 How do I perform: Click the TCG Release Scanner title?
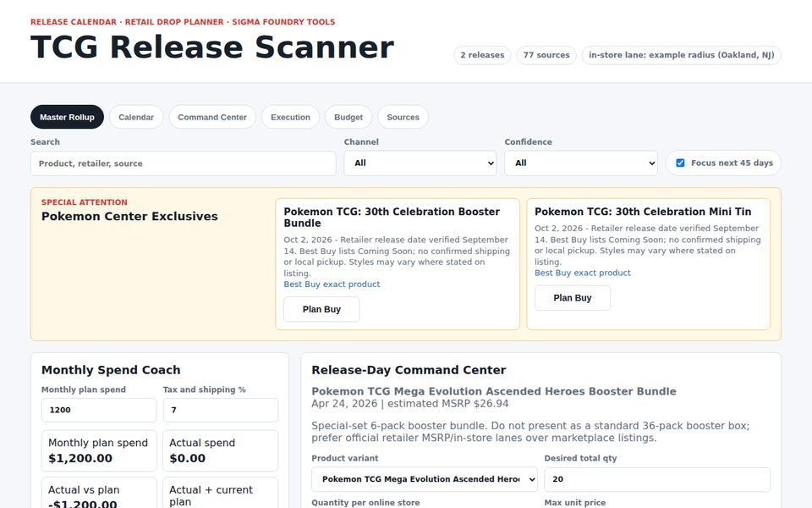(212, 47)
